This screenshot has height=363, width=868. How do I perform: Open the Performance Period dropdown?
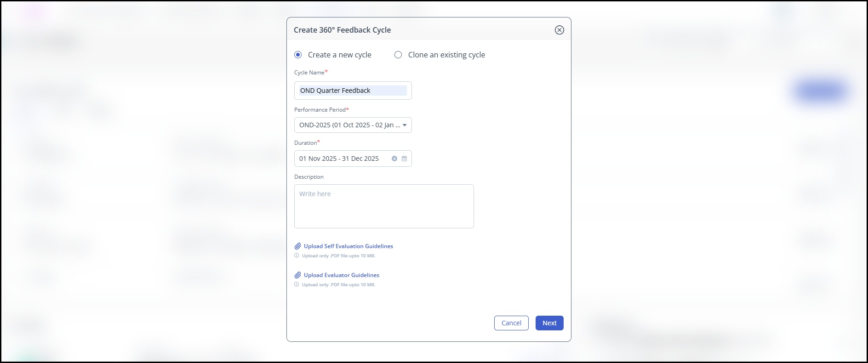[x=353, y=125]
